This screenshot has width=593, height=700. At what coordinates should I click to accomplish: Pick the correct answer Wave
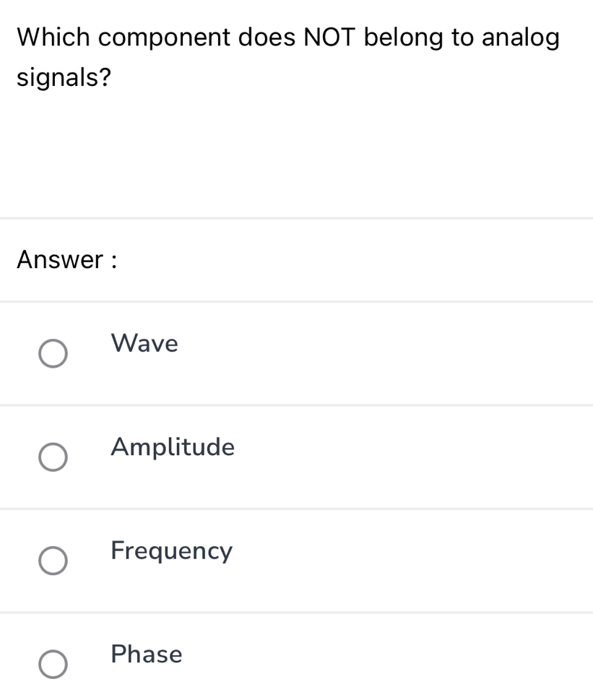point(53,353)
